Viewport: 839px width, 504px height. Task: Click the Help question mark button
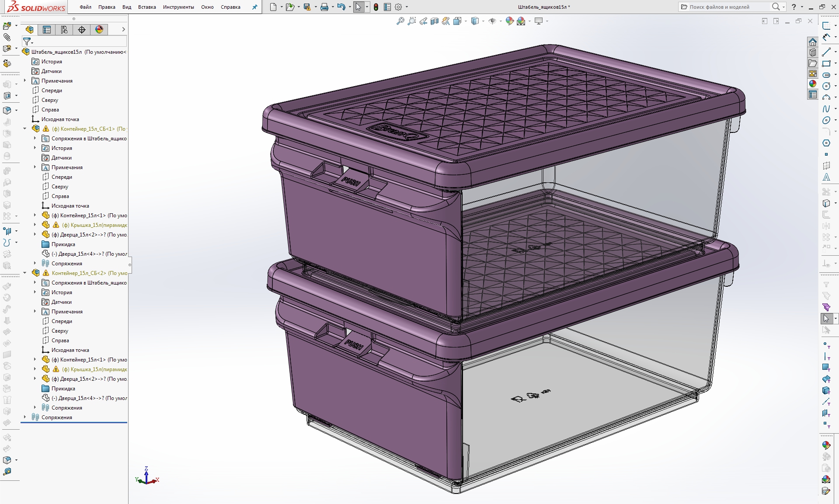pyautogui.click(x=793, y=7)
